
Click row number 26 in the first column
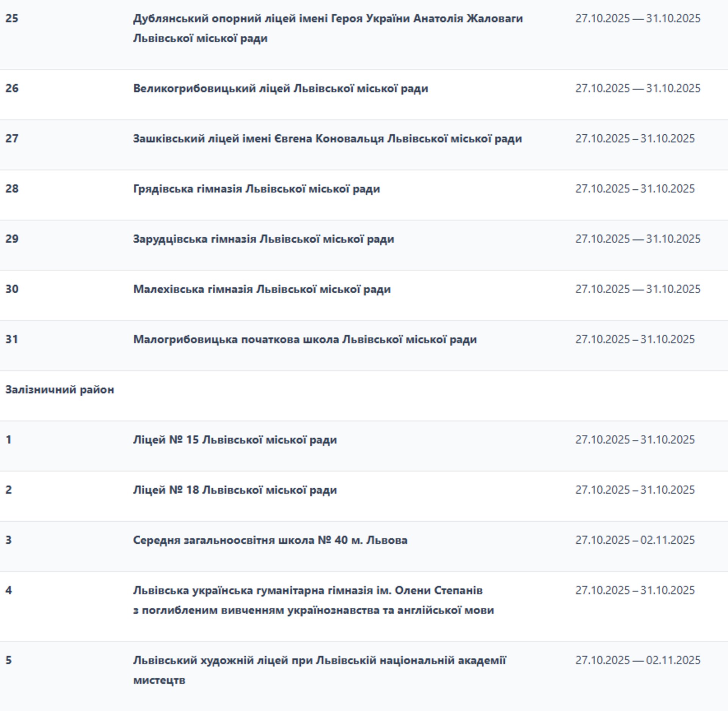pos(12,88)
